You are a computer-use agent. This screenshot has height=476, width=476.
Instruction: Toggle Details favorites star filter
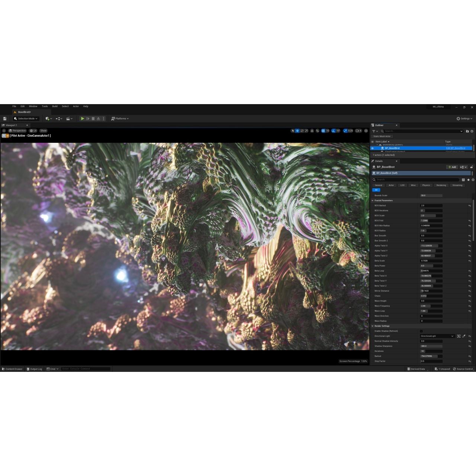(x=468, y=180)
